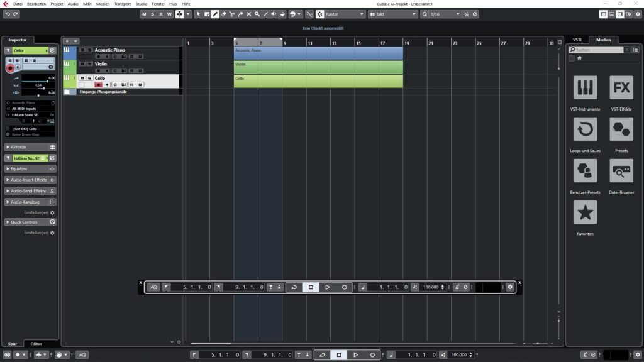
Task: Click the Redo arrow icon
Action: tap(16, 14)
